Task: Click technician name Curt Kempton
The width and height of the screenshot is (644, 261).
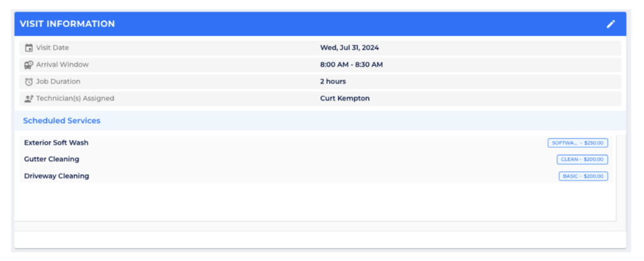Action: 345,99
